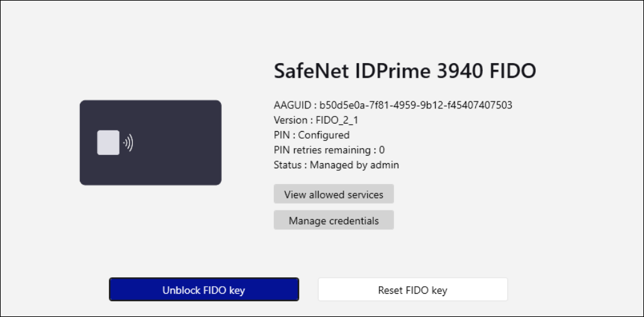Image resolution: width=644 pixels, height=317 pixels.
Task: Open View allowed services
Action: pos(334,194)
